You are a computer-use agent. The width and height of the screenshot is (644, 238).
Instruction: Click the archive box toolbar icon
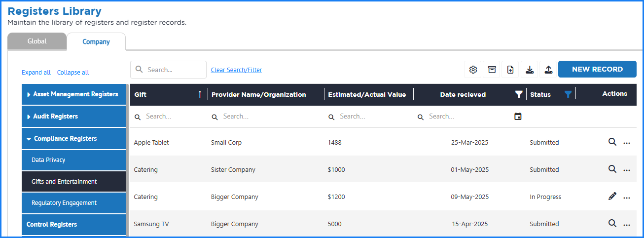[x=492, y=70]
